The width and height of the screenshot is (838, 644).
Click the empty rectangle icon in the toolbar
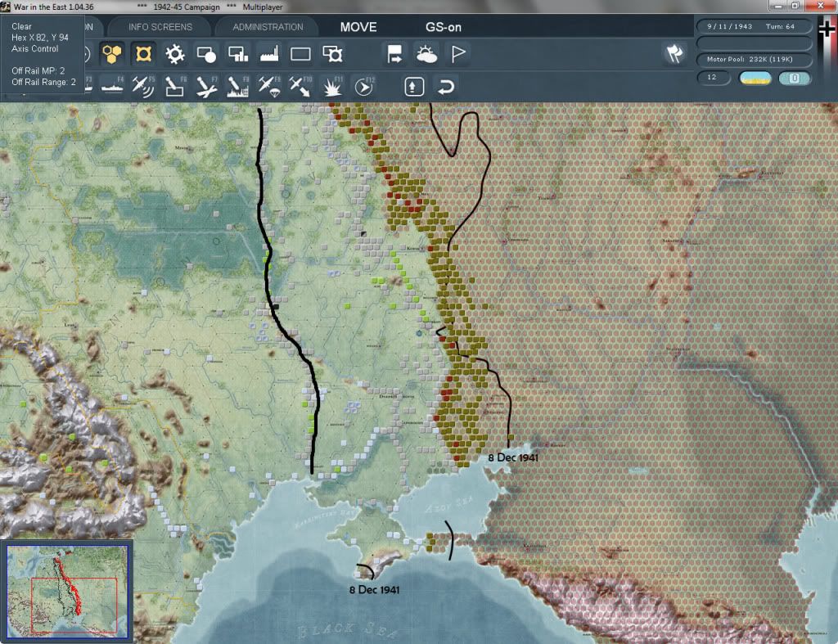tap(300, 54)
